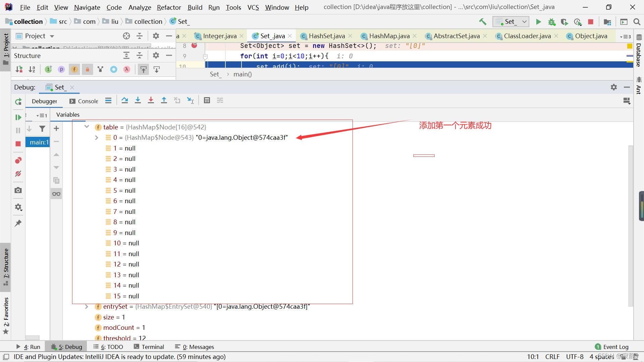Open 6: TODO tool window
This screenshot has width=644, height=362.
pos(108,347)
